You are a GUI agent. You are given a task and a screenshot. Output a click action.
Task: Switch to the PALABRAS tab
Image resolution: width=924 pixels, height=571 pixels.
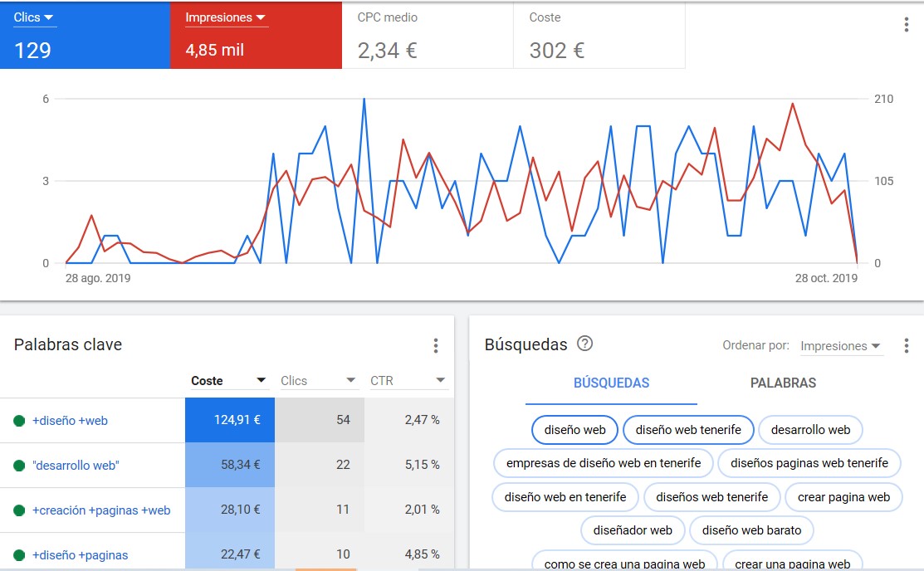[x=783, y=383]
